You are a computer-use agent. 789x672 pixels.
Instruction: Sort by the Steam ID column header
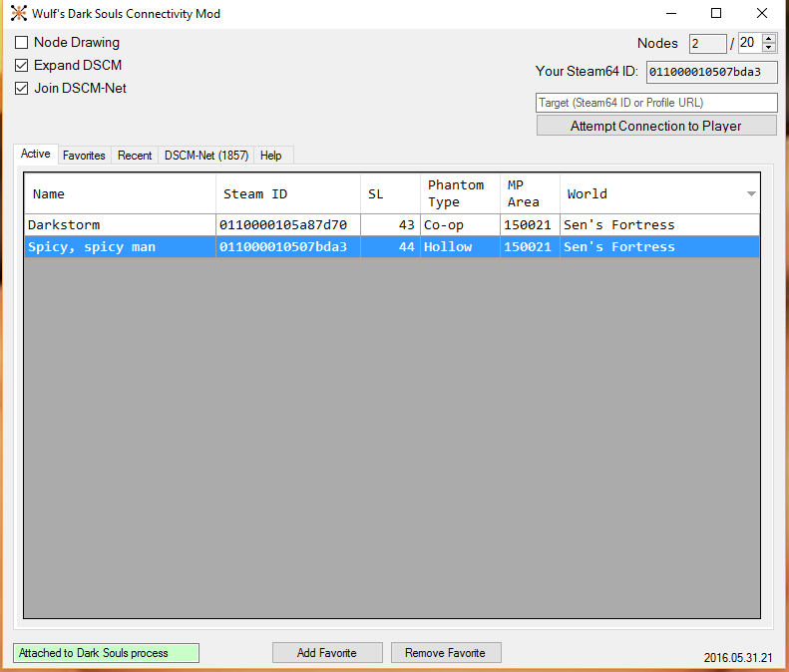[288, 194]
